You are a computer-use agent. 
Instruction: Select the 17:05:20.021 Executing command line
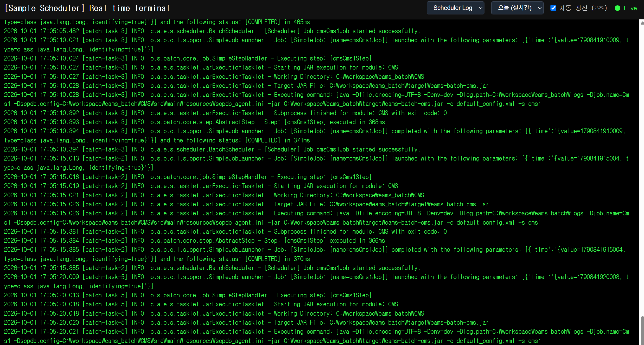317,336
